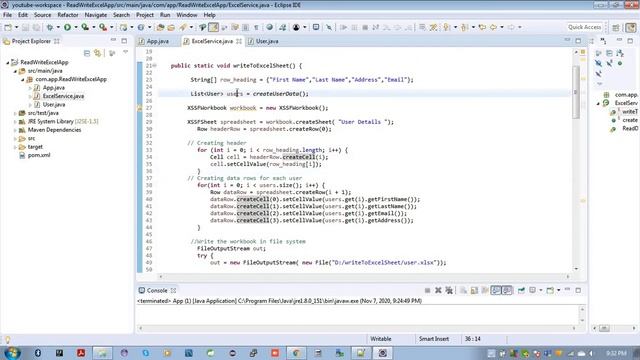Click the Quick Access search field
The image size is (640, 360).
(584, 27)
